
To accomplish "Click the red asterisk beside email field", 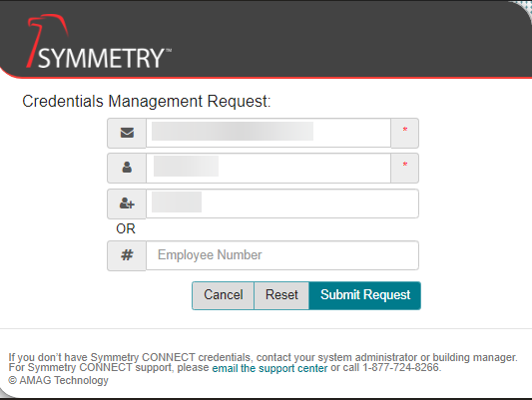I will click(405, 130).
